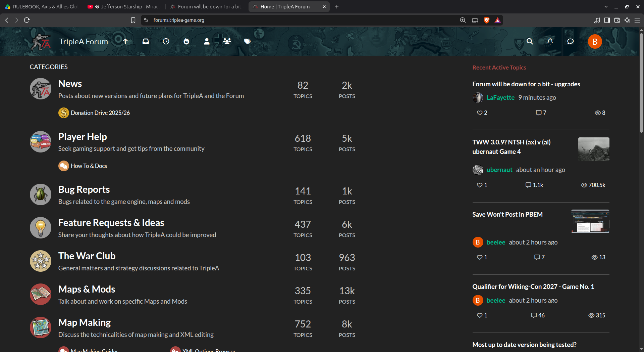Click the Map Making category icon
This screenshot has height=352, width=644.
click(x=41, y=327)
